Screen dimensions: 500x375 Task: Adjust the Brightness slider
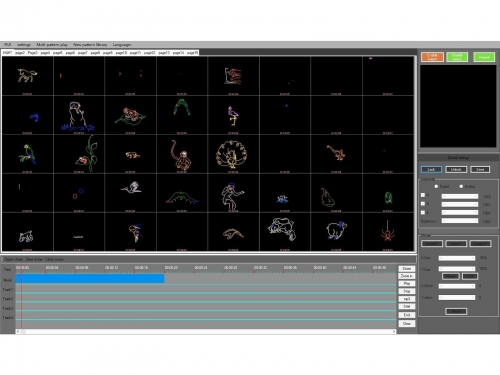pyautogui.click(x=460, y=221)
